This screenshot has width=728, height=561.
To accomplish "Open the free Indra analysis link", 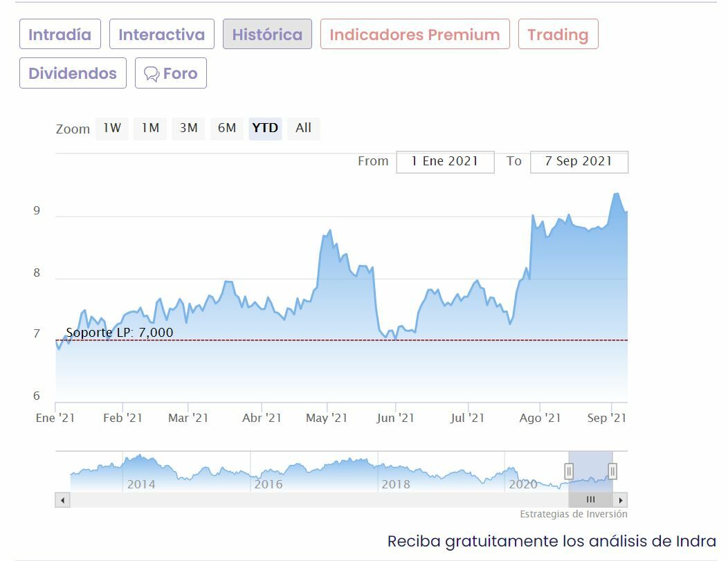I will pos(551,541).
